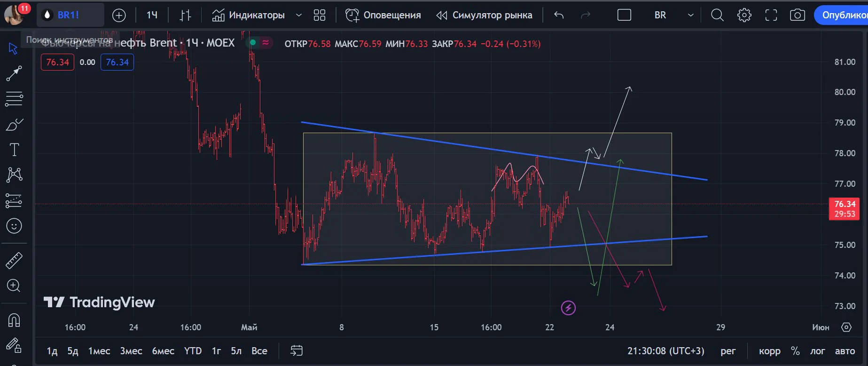Toggle magnet mode for drawings
The image size is (868, 366).
[14, 320]
